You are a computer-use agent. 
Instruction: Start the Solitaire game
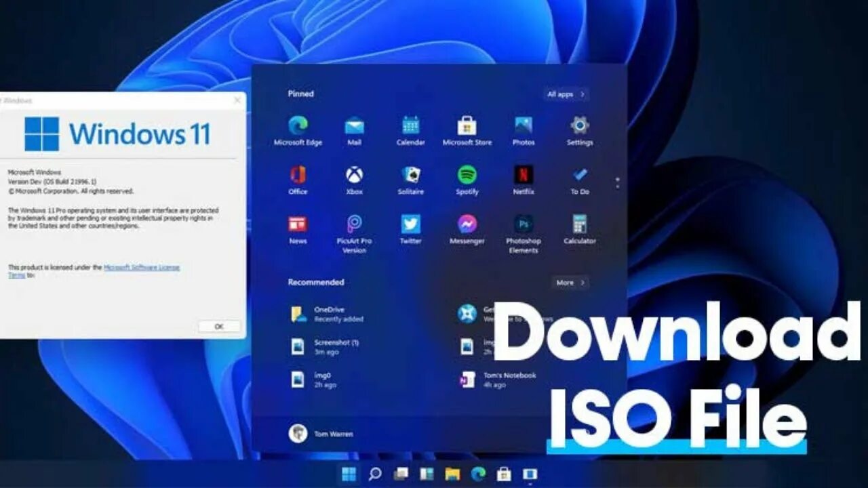410,180
